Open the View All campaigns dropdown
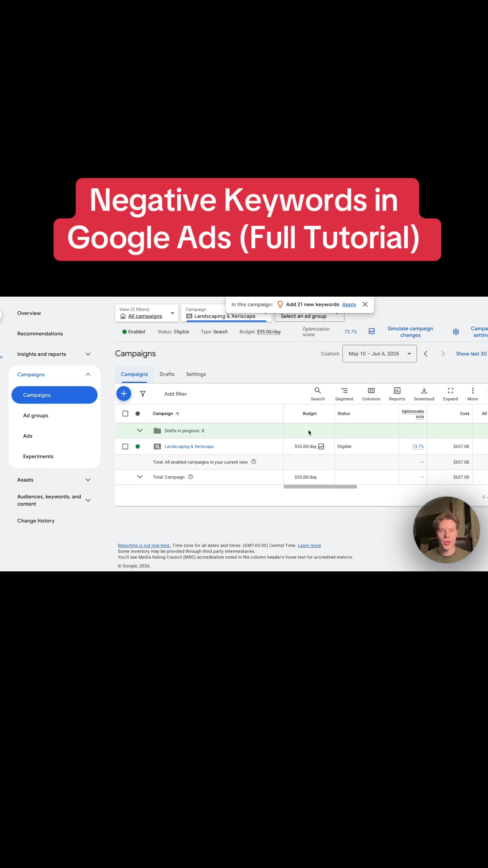Viewport: 488px width, 868px height. point(146,313)
